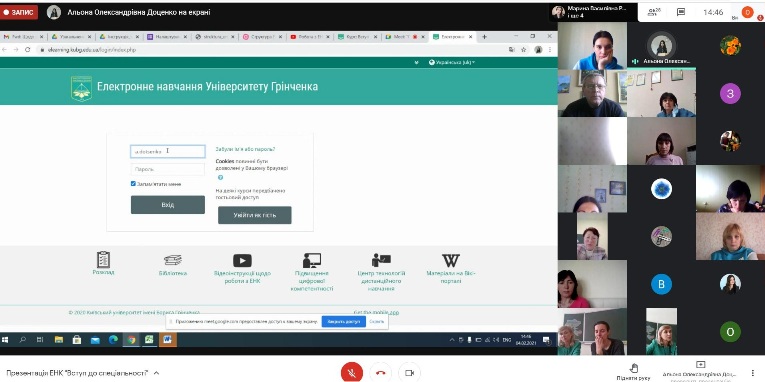Viewport: 765px width, 382px height.
Task: Toggle the remember me checkbox
Action: click(133, 184)
